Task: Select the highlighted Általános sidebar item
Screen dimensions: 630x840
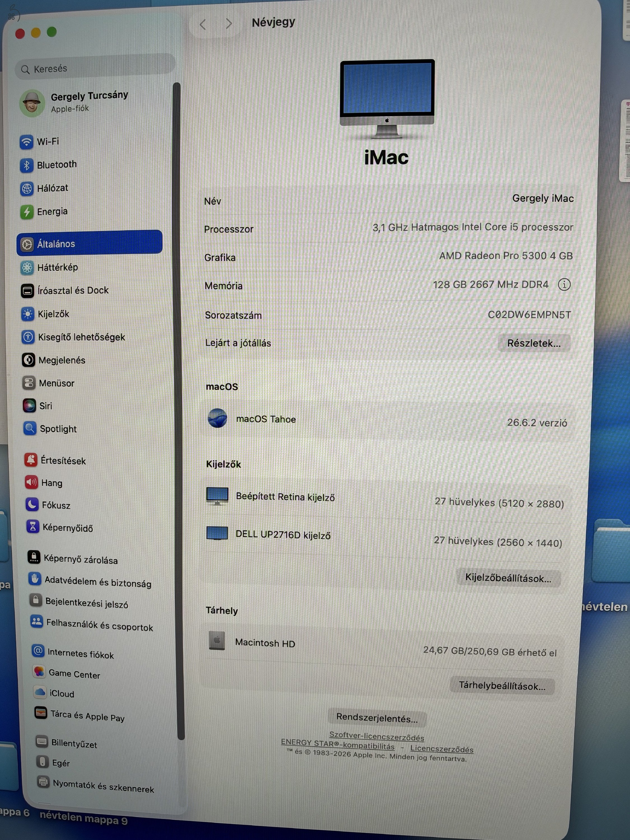Action: tap(90, 243)
